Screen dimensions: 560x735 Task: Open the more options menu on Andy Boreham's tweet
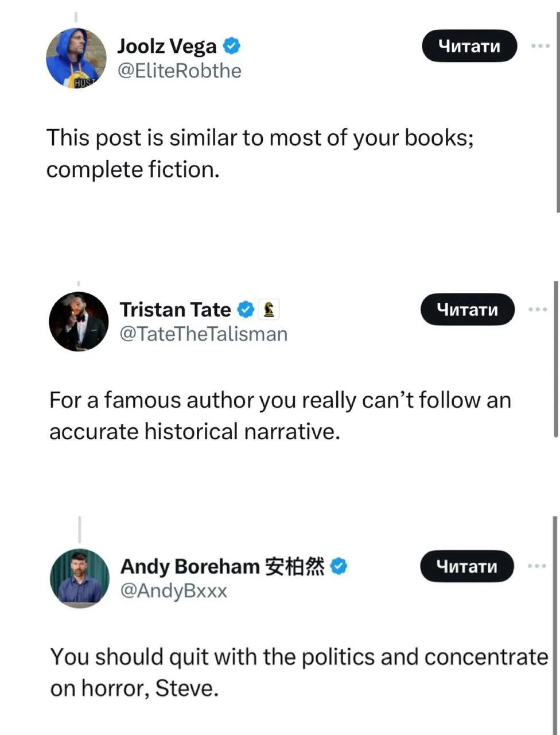[x=536, y=566]
